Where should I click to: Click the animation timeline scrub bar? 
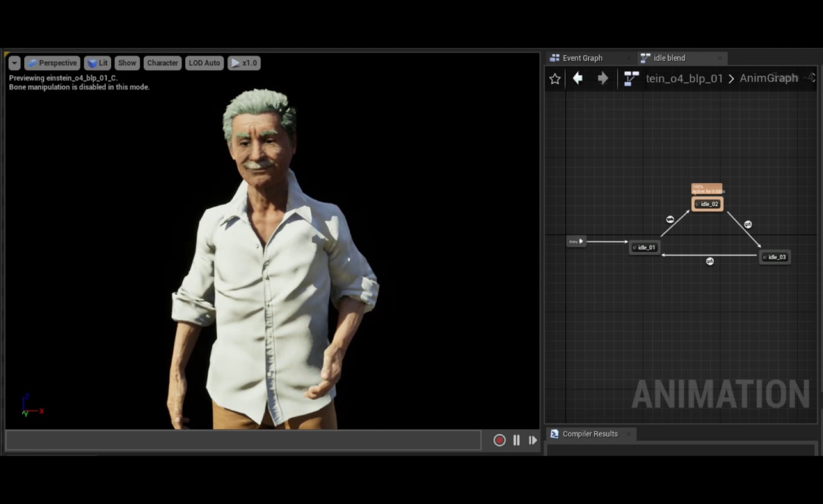[243, 440]
